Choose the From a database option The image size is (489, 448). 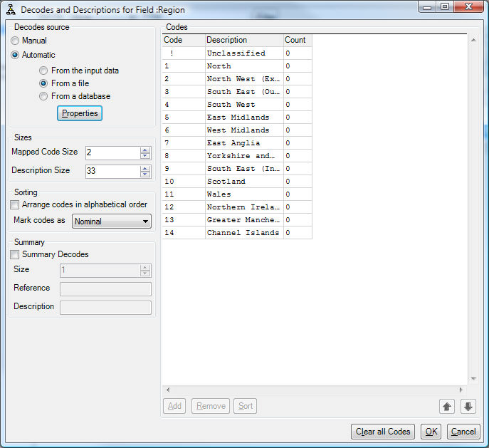click(x=43, y=96)
